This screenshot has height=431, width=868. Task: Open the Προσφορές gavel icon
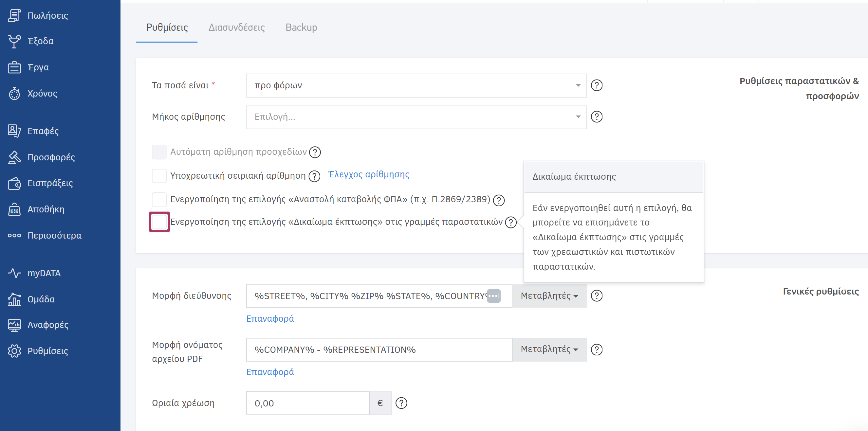pyautogui.click(x=14, y=157)
